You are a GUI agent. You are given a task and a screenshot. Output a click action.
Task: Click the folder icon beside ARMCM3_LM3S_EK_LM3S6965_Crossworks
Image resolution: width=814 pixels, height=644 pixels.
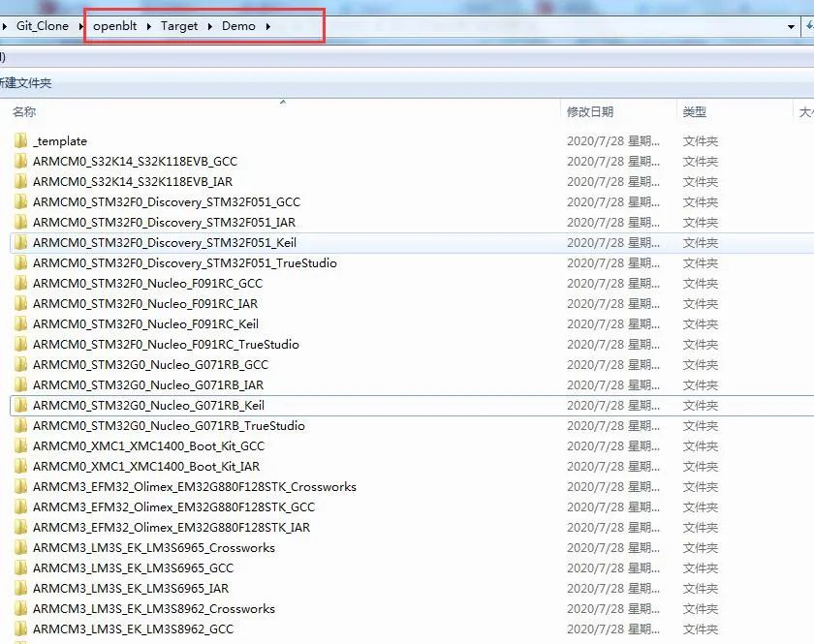(21, 547)
